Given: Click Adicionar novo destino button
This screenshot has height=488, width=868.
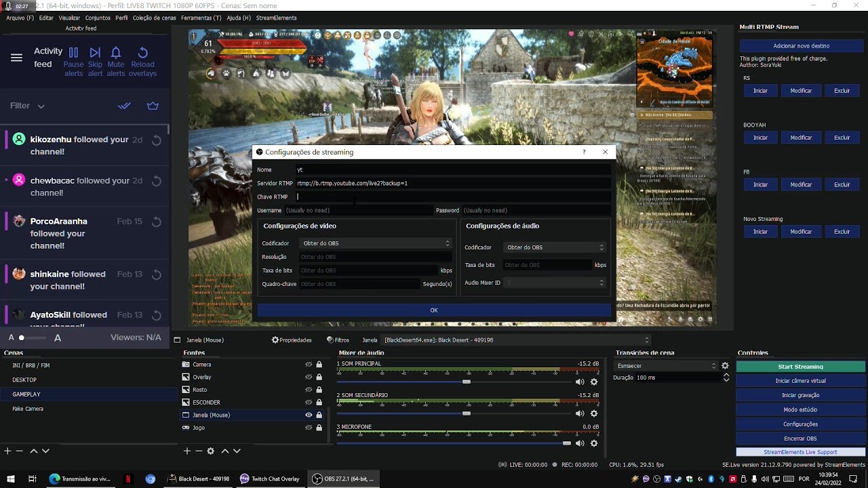Looking at the screenshot, I should coord(801,46).
